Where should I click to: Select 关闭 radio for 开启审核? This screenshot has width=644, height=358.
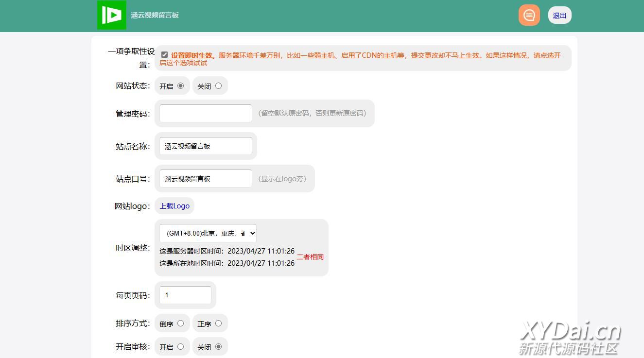coord(218,347)
